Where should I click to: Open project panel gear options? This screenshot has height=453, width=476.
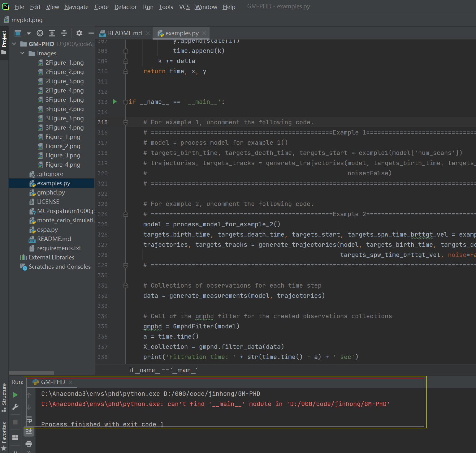pos(79,33)
